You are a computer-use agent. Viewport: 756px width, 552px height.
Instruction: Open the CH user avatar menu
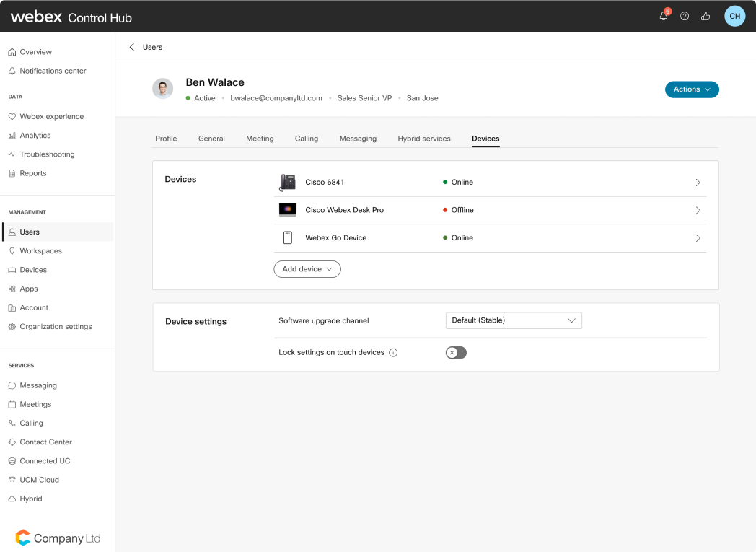[x=734, y=16]
